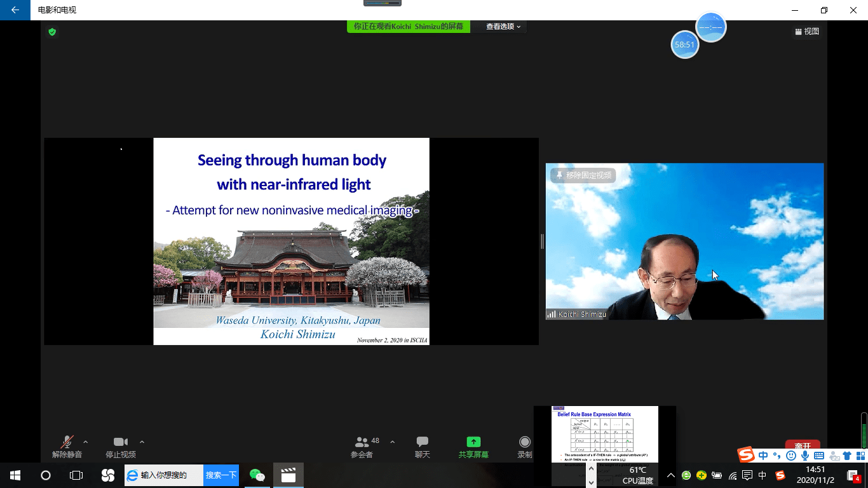Expand the arrow next to the participants count
This screenshot has height=488, width=868.
click(392, 442)
